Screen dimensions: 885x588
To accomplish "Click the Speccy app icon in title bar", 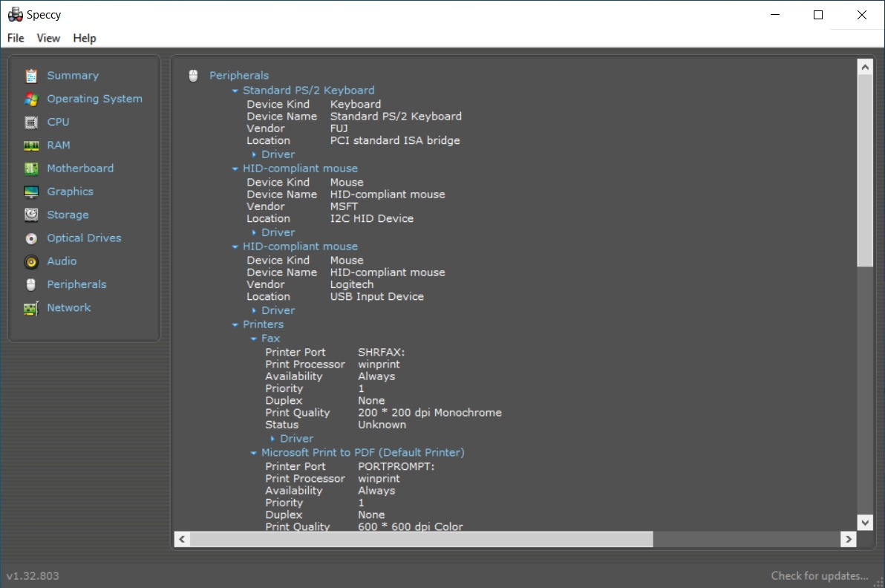I will coord(16,15).
